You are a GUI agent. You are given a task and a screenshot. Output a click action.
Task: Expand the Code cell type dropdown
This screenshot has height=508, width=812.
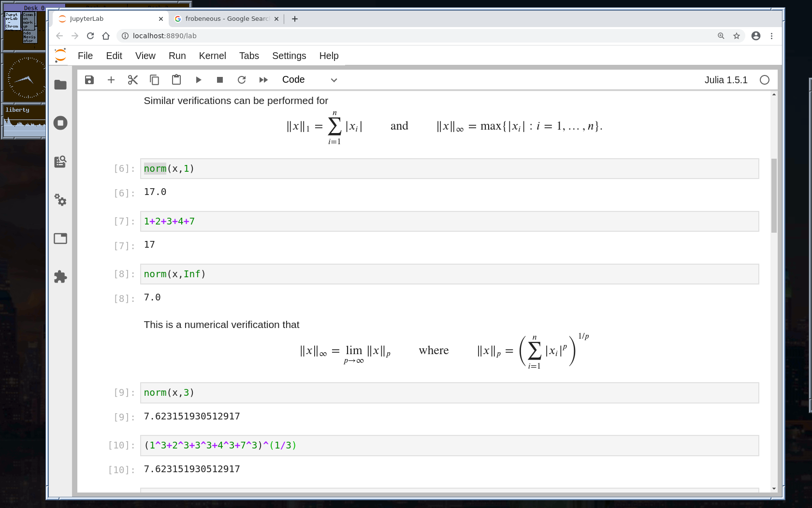pyautogui.click(x=309, y=80)
